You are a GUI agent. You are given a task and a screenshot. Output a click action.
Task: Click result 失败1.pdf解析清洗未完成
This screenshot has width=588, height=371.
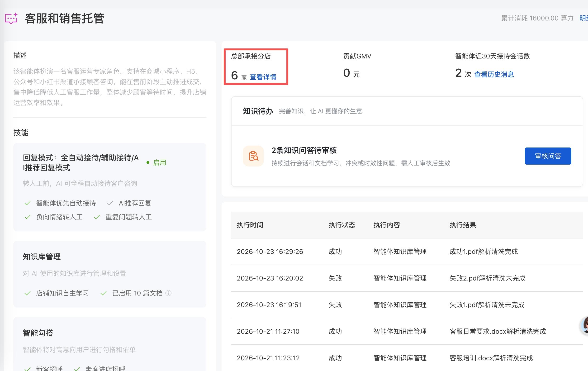point(487,305)
